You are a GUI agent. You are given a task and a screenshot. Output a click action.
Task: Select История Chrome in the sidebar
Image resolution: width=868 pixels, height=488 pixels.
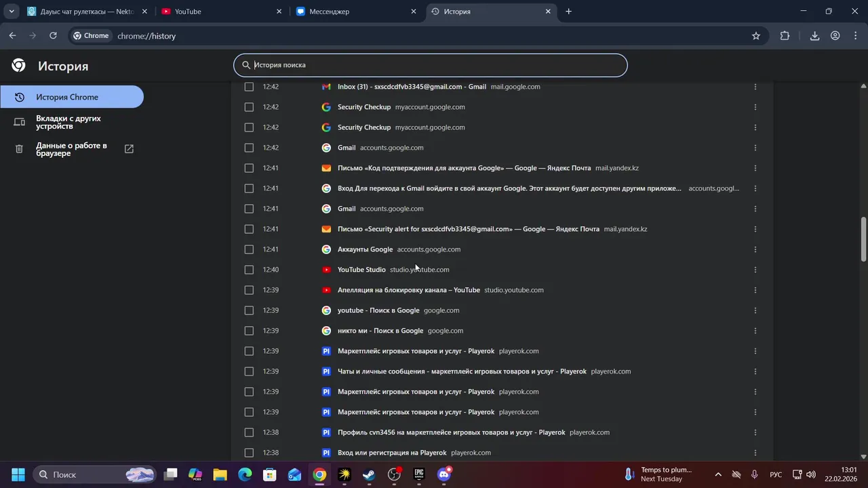coord(71,97)
